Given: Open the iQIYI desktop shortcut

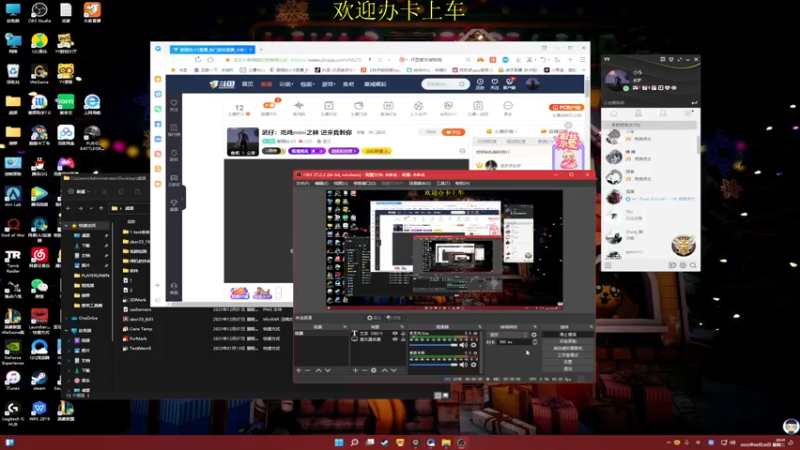Looking at the screenshot, I should [x=65, y=104].
